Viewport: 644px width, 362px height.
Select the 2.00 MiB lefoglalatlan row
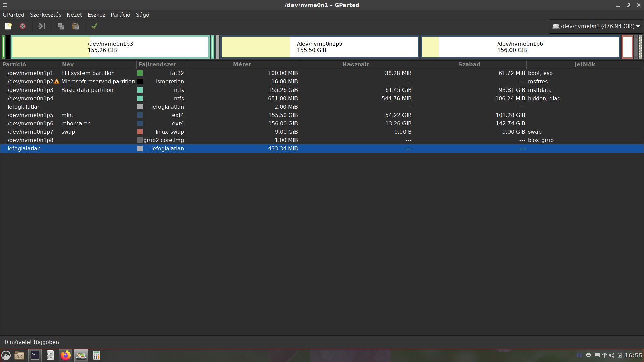point(322,107)
